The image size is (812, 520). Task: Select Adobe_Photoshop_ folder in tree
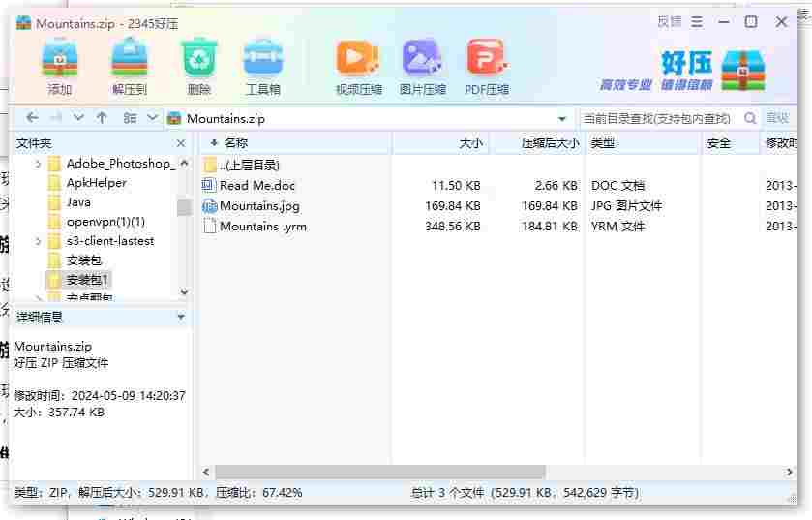121,164
